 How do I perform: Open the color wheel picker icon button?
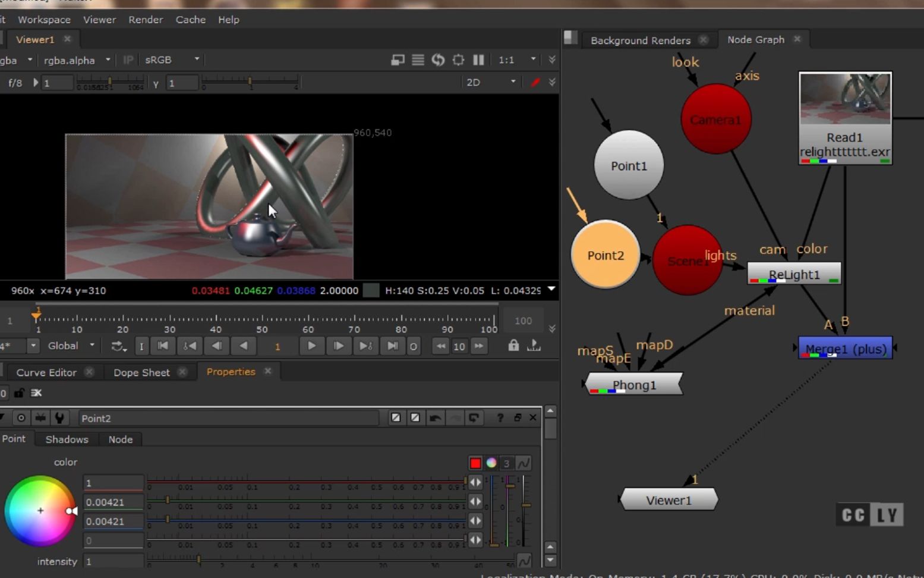(491, 463)
